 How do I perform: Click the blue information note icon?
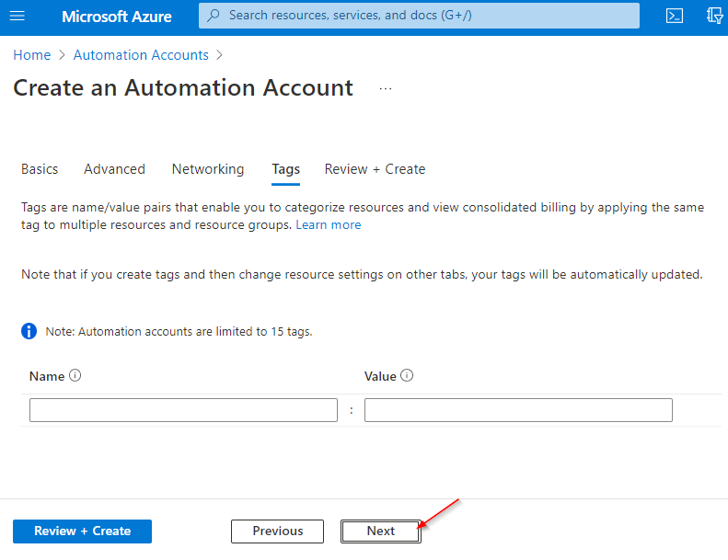click(x=29, y=331)
